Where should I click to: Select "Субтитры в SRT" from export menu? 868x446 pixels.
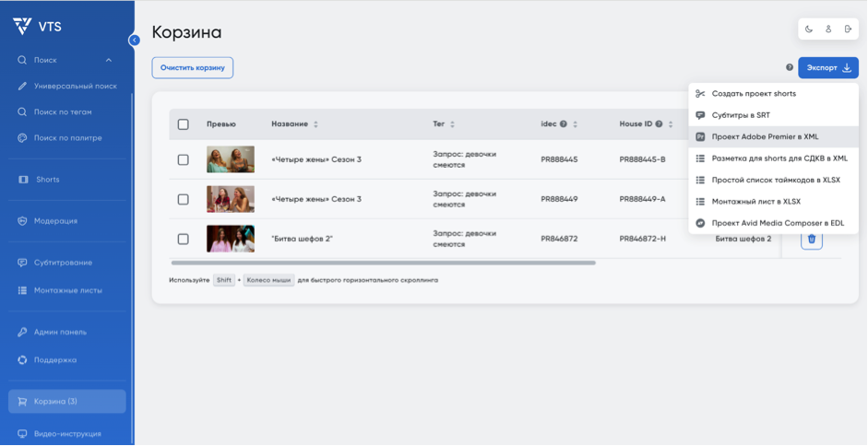(x=740, y=115)
